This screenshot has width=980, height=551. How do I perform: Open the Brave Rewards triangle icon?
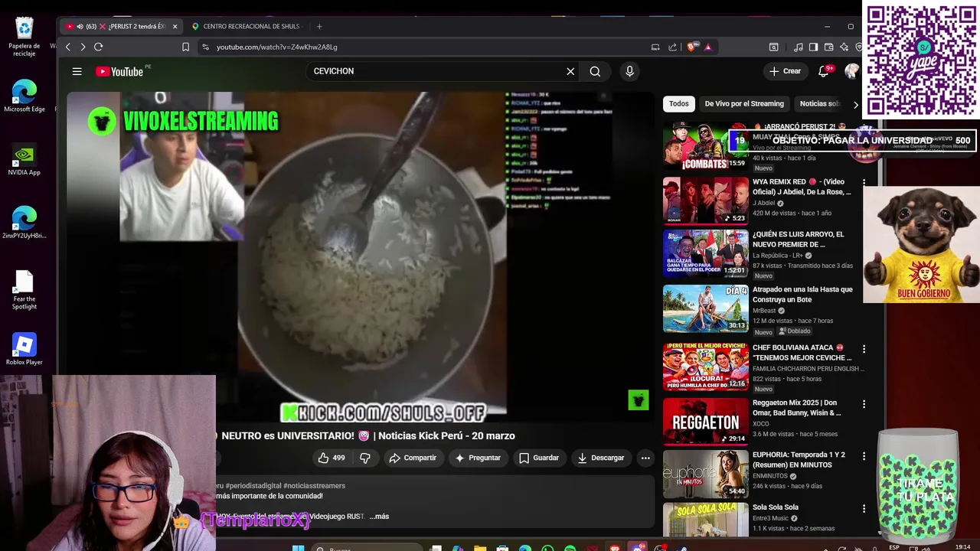coord(707,47)
